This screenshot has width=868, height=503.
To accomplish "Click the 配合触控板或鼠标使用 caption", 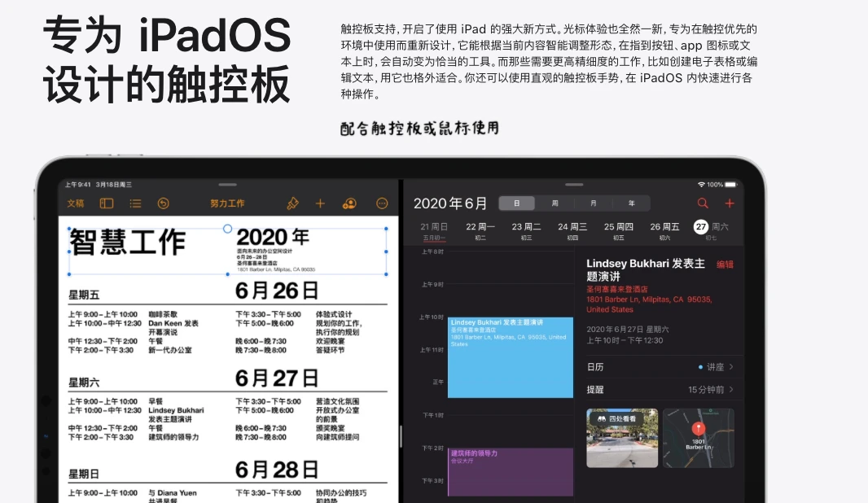I will (x=419, y=129).
